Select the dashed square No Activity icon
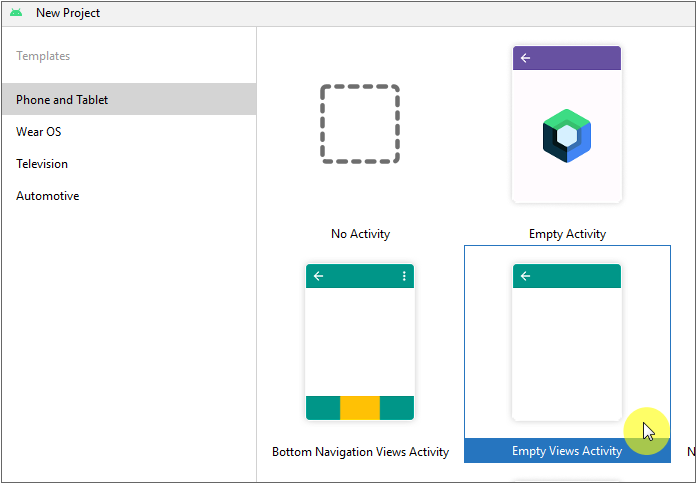Image resolution: width=696 pixels, height=483 pixels. [360, 124]
